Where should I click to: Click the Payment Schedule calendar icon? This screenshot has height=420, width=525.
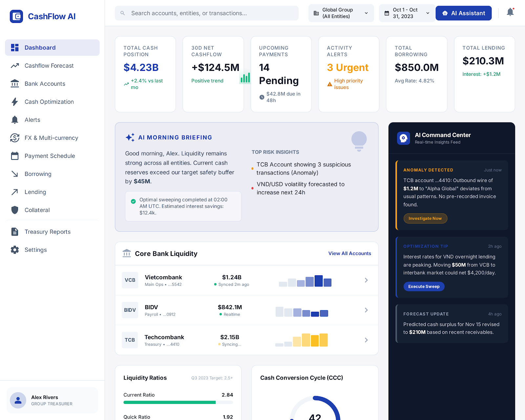click(15, 156)
